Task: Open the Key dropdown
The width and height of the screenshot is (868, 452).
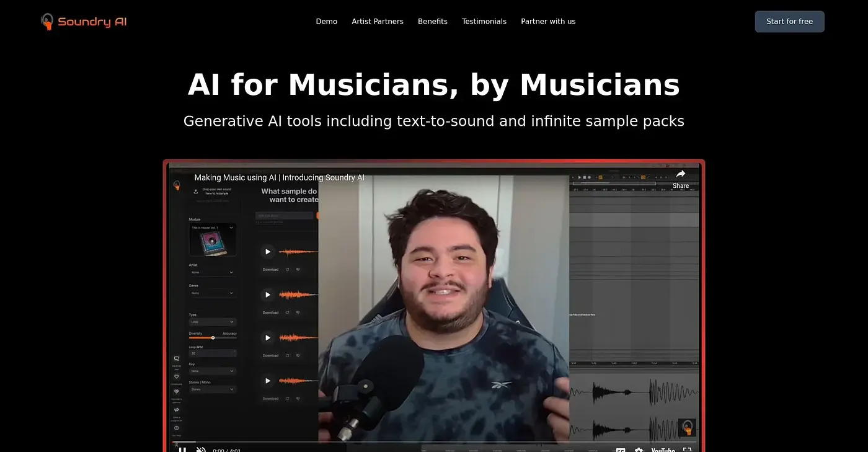Action: [x=212, y=371]
